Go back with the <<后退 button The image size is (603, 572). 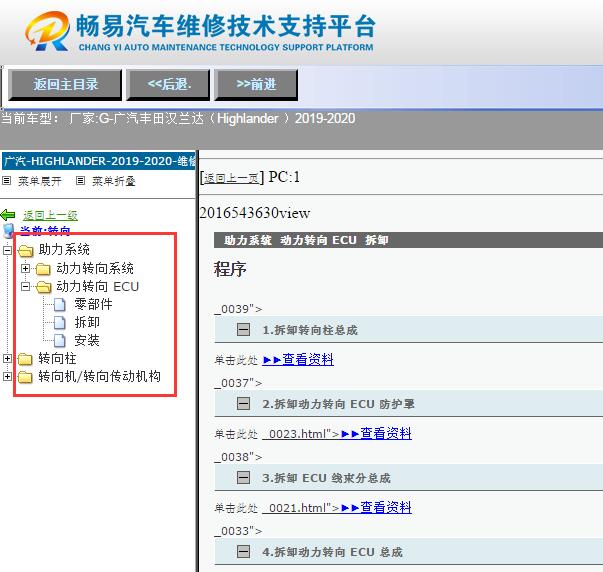click(x=168, y=85)
